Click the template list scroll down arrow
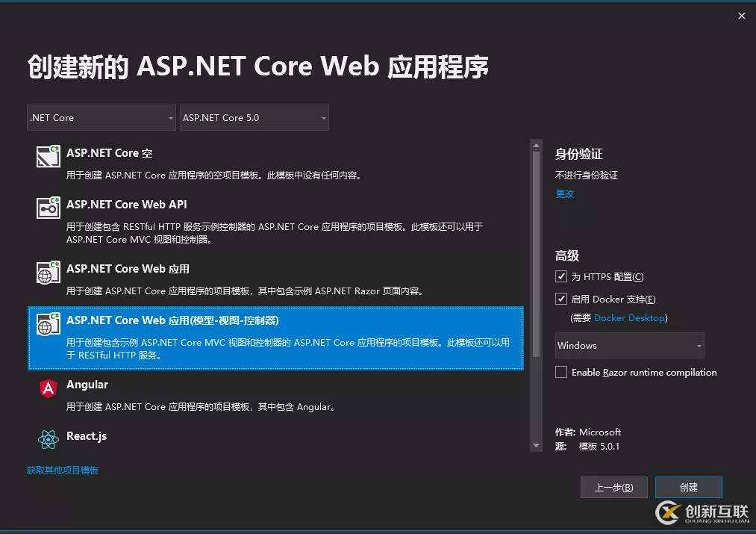756x534 pixels. click(x=536, y=446)
